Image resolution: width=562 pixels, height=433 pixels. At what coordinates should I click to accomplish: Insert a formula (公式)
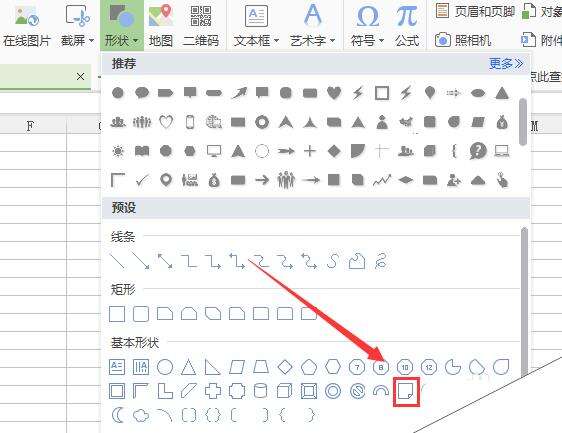tap(407, 26)
